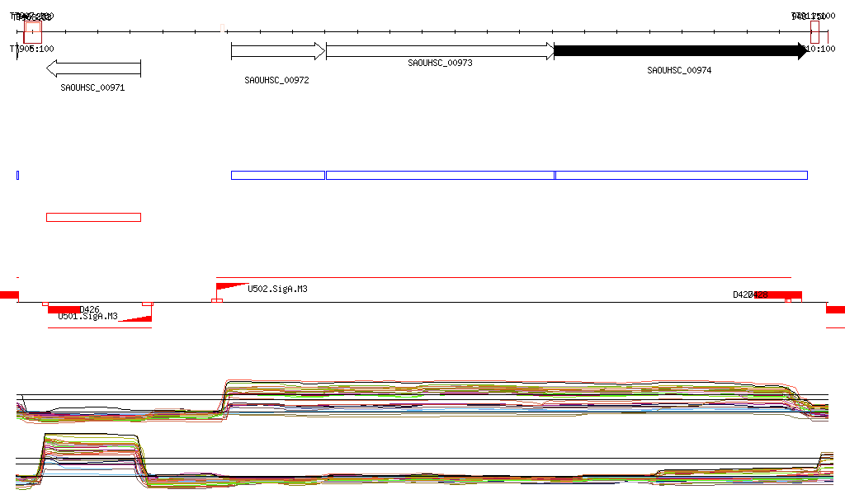Select the red outlined box under SAOUHSC_00971

pyautogui.click(x=93, y=217)
